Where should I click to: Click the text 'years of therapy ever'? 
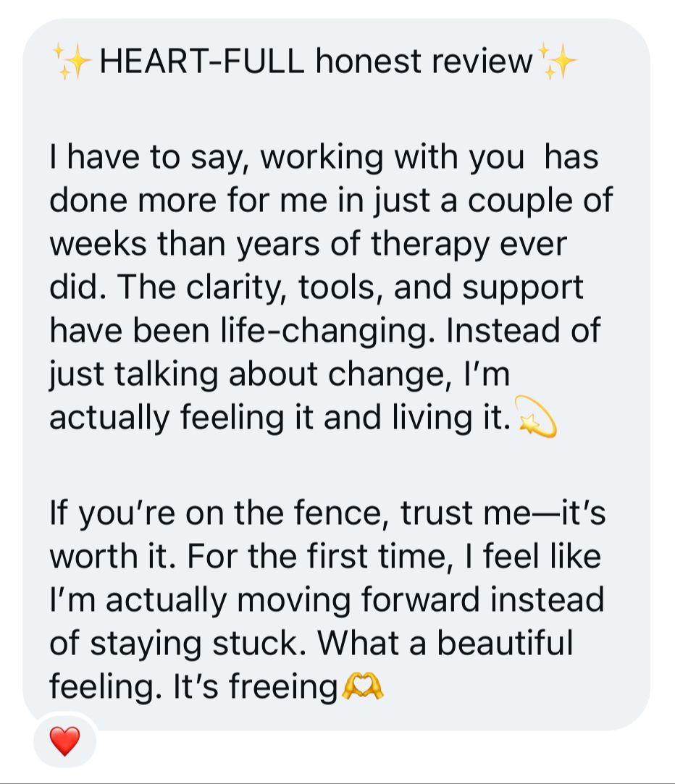(402, 245)
